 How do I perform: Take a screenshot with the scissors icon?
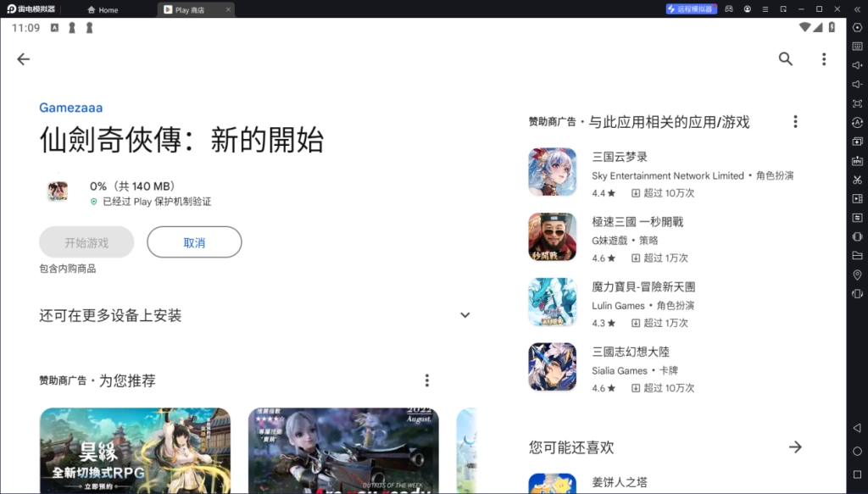[x=858, y=180]
